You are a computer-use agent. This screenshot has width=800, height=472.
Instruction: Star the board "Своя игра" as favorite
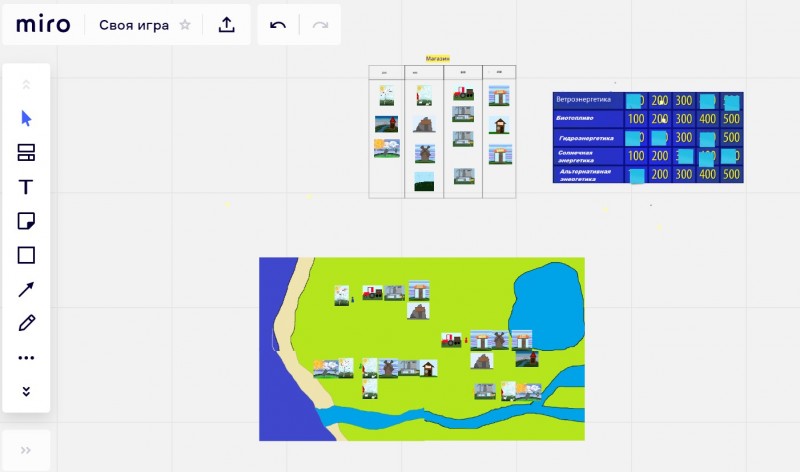[x=185, y=25]
